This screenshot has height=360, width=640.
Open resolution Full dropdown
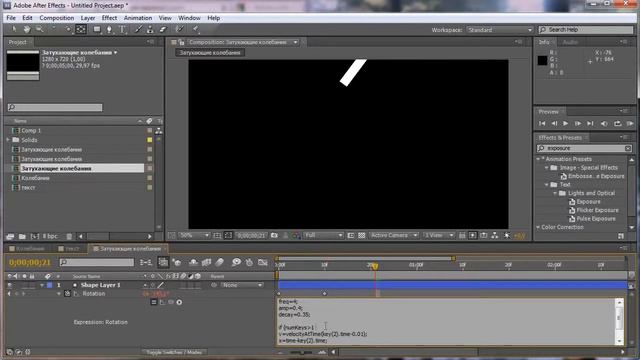click(x=323, y=236)
